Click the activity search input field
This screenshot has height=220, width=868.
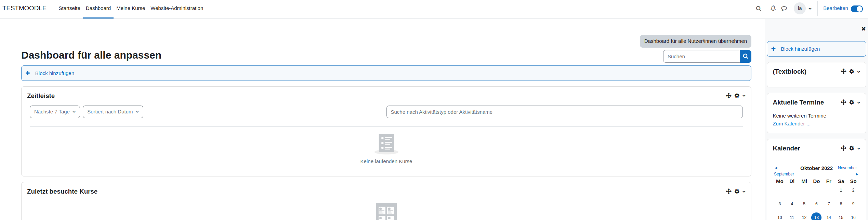pos(564,112)
